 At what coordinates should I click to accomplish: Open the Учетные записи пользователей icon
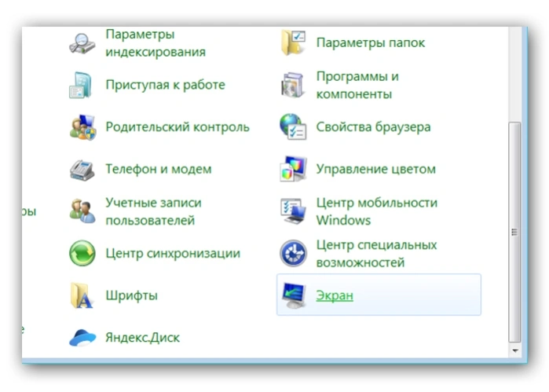click(x=82, y=211)
